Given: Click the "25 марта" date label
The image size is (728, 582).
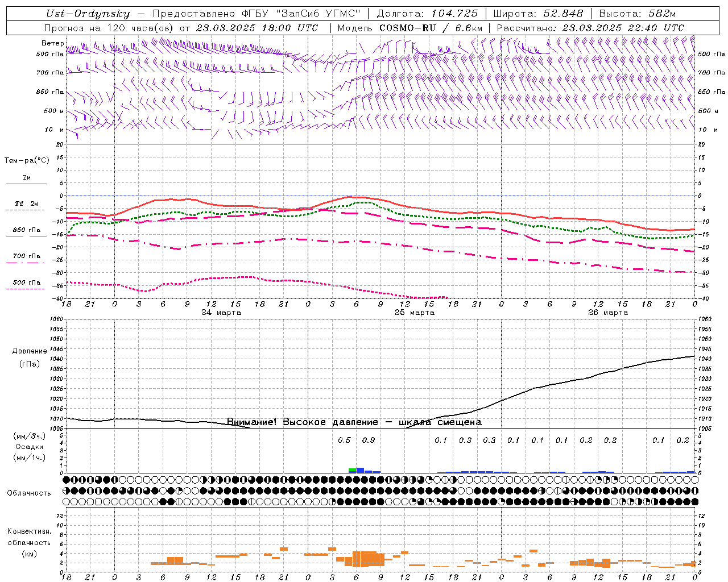Looking at the screenshot, I should [x=415, y=313].
